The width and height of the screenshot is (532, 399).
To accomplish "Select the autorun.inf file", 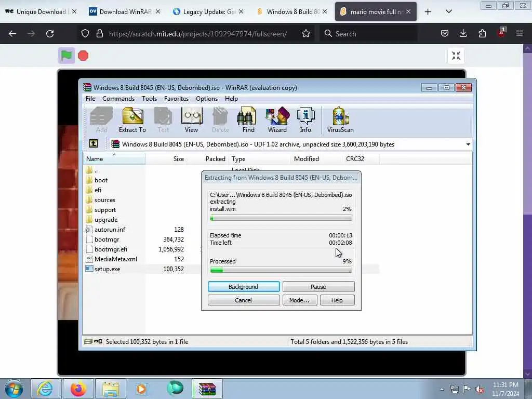I will point(110,229).
